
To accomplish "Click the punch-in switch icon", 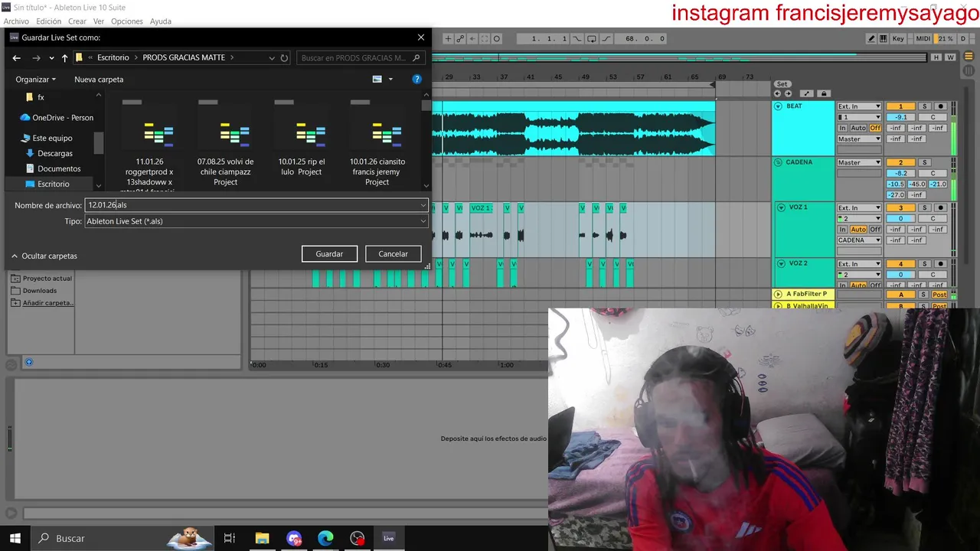I will click(x=577, y=38).
